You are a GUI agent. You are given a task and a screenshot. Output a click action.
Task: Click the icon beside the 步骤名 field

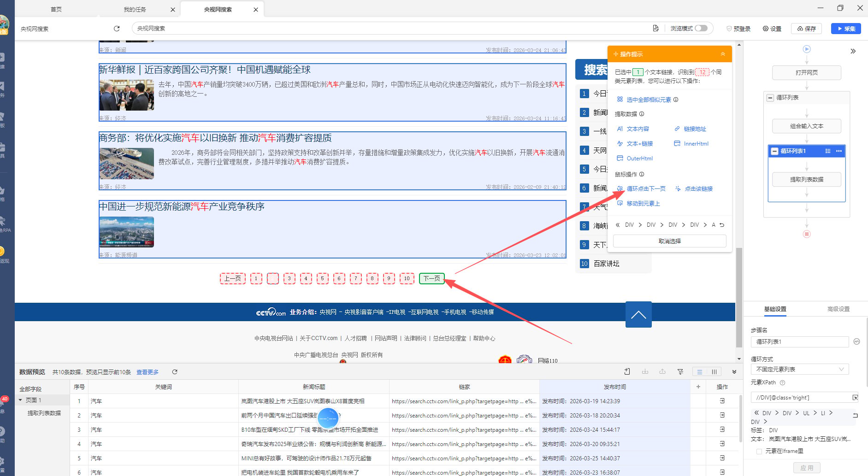[x=856, y=341]
